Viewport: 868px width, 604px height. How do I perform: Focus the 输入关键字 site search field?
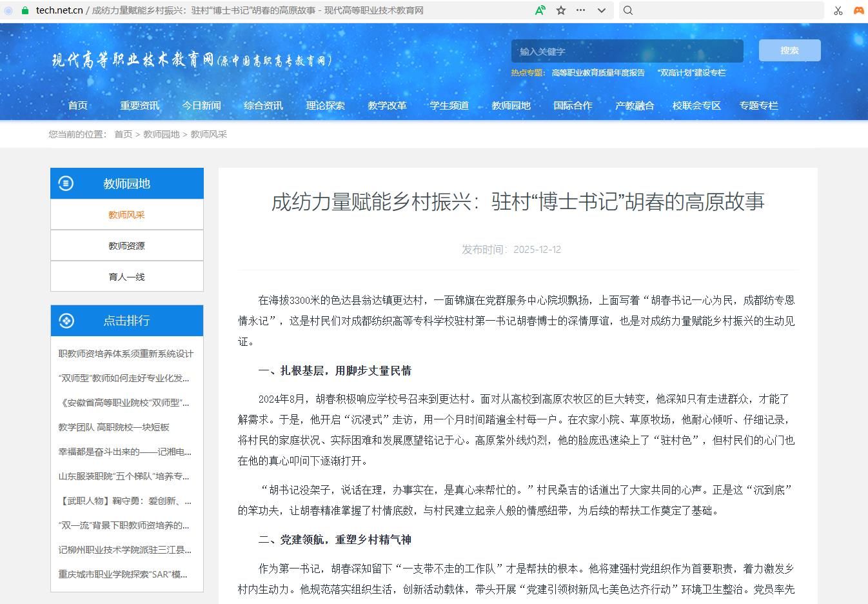click(627, 51)
